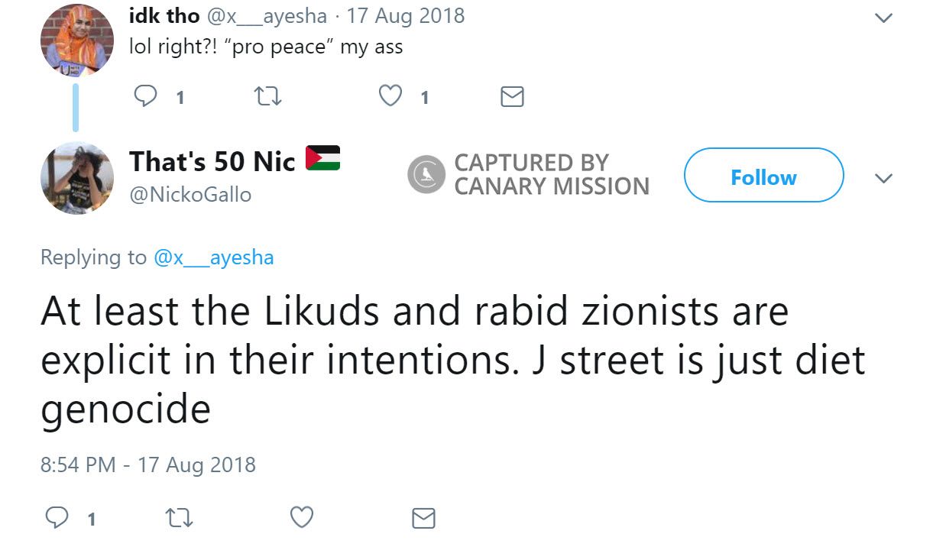The image size is (946, 560).
Task: Click the @NickoGallo handle
Action: [190, 195]
